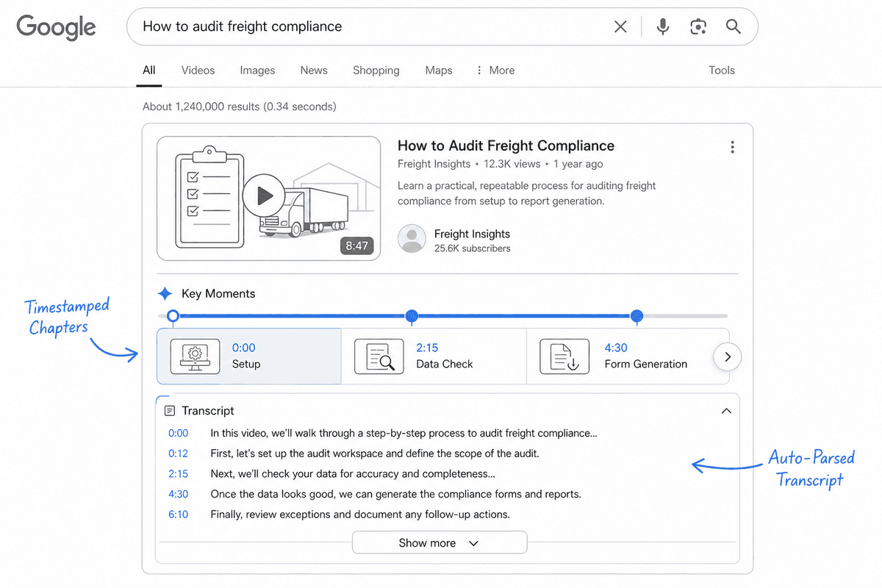Click the 'Key Moments' heading
Screen dimensions: 882x588
coord(218,294)
